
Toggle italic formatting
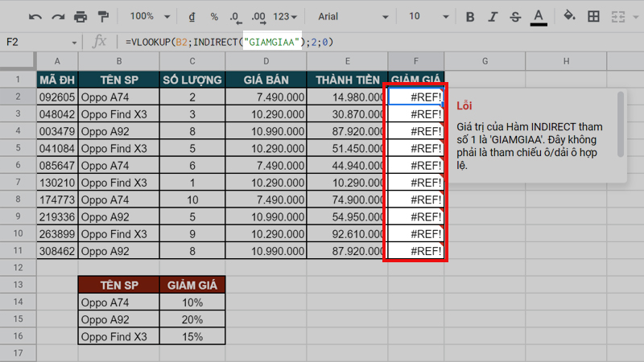(493, 17)
